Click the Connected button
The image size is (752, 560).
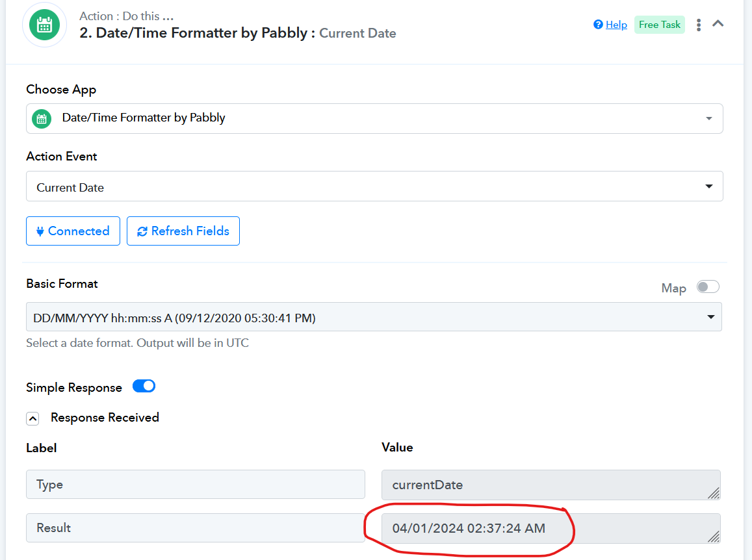point(73,231)
